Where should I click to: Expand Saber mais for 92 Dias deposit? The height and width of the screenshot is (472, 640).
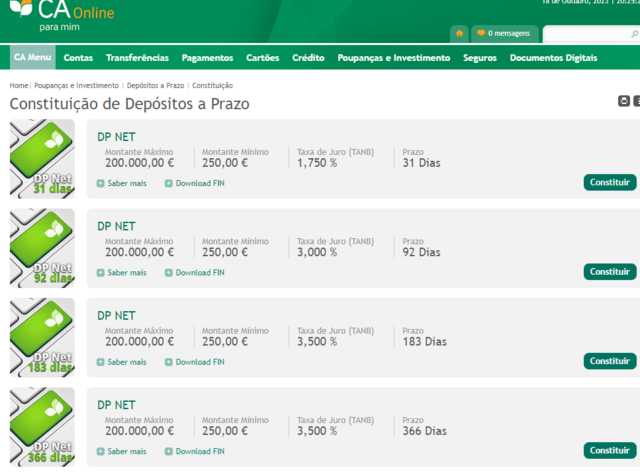[x=122, y=273]
